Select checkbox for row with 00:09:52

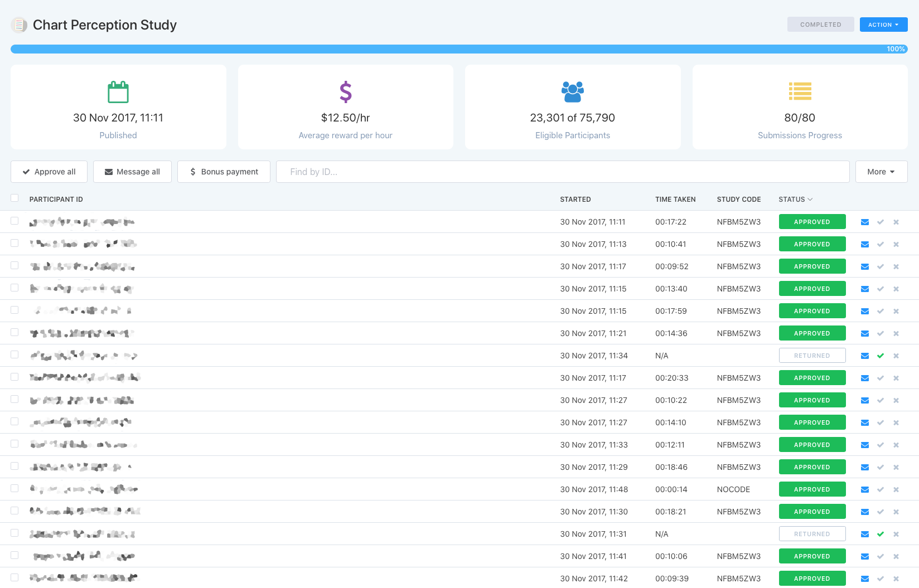click(x=14, y=265)
